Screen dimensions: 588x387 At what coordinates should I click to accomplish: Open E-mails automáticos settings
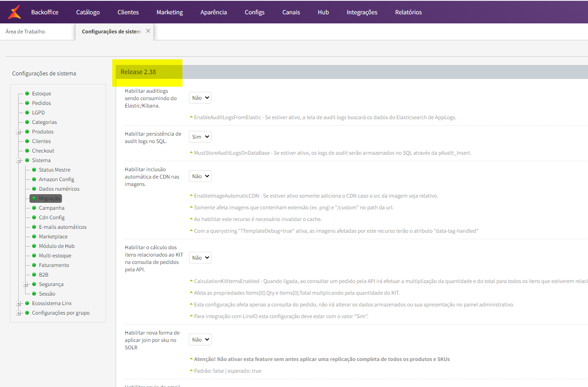(x=63, y=227)
